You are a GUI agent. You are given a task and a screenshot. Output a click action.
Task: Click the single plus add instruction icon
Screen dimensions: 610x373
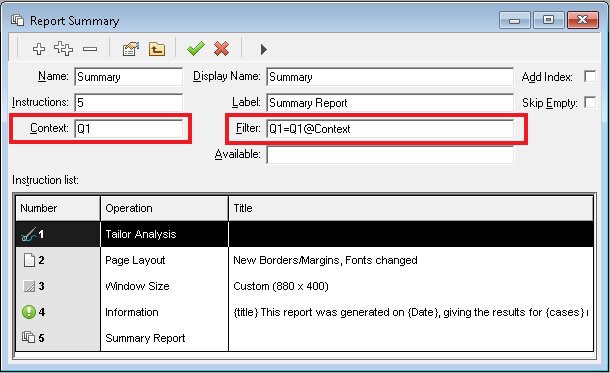(x=39, y=49)
